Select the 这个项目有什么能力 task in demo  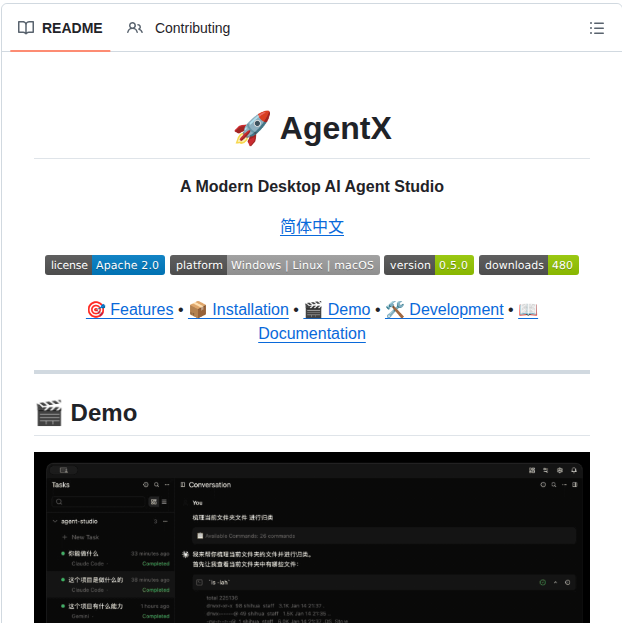tap(110, 611)
